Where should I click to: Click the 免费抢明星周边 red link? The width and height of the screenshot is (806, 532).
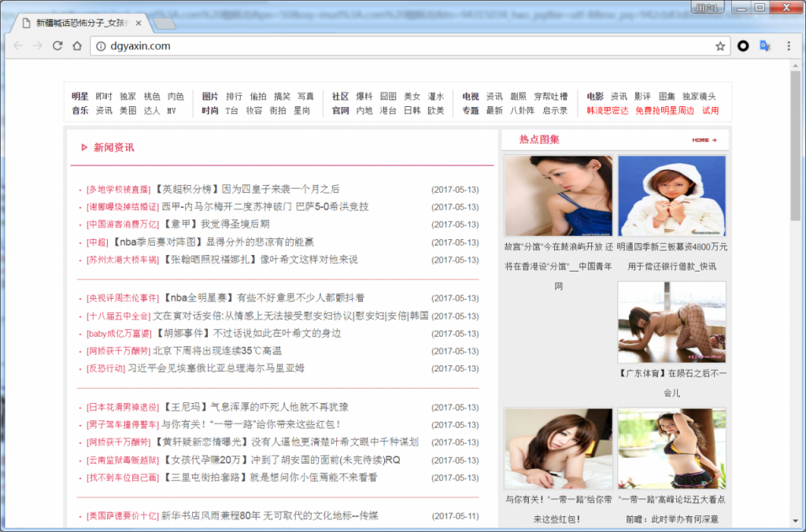[x=664, y=110]
